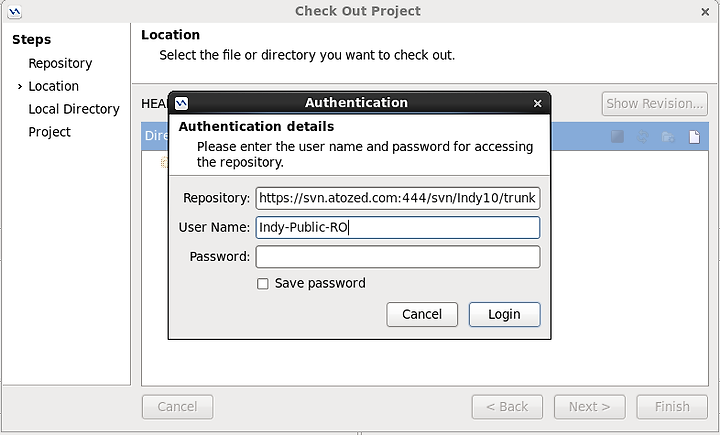Click the application icon in Check Out Project title bar
720x435 pixels.
pos(15,12)
